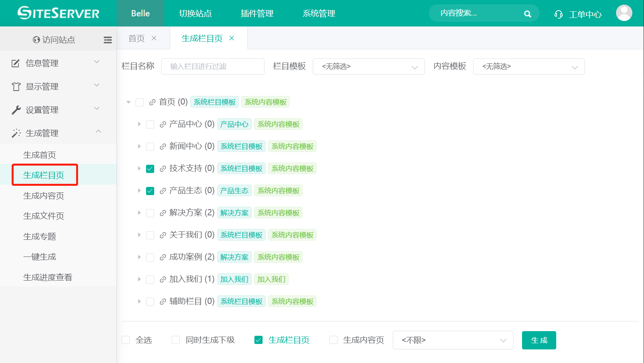644x363 pixels.
Task: Click the link icon beside 首页 (0)
Action: pyautogui.click(x=153, y=102)
